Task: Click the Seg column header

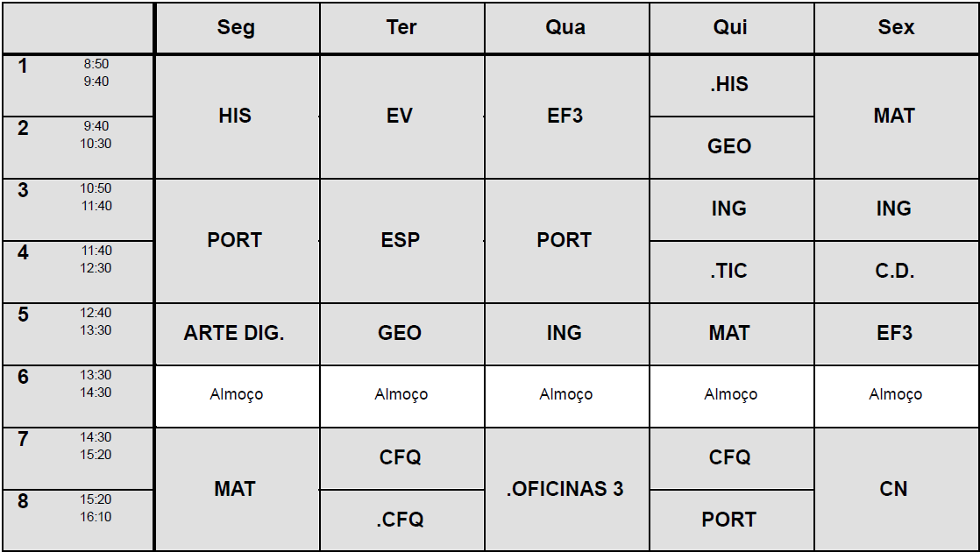Action: pos(236,28)
